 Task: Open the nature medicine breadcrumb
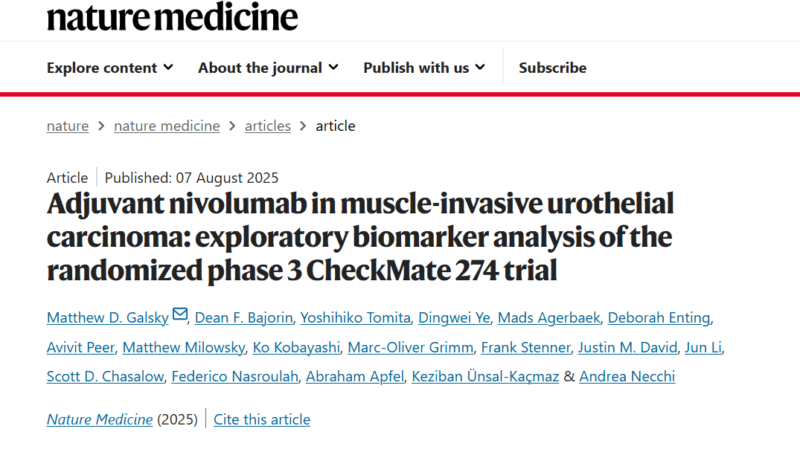[x=167, y=126]
